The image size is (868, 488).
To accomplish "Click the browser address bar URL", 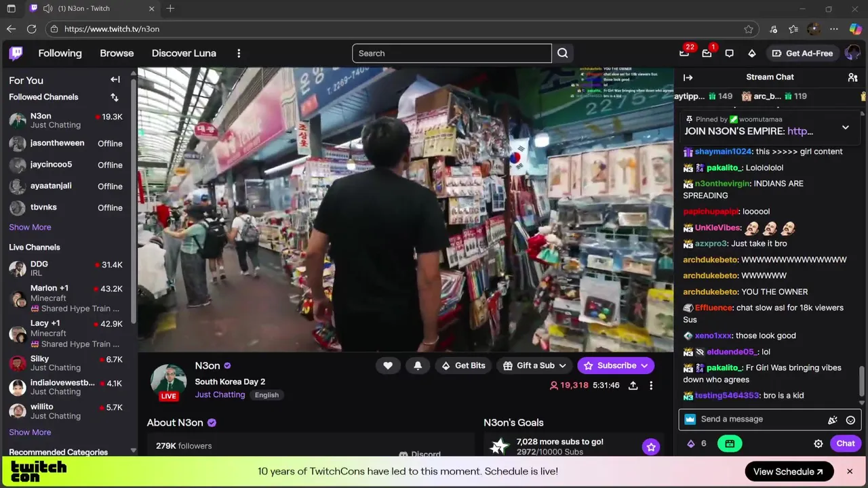I will tap(112, 29).
